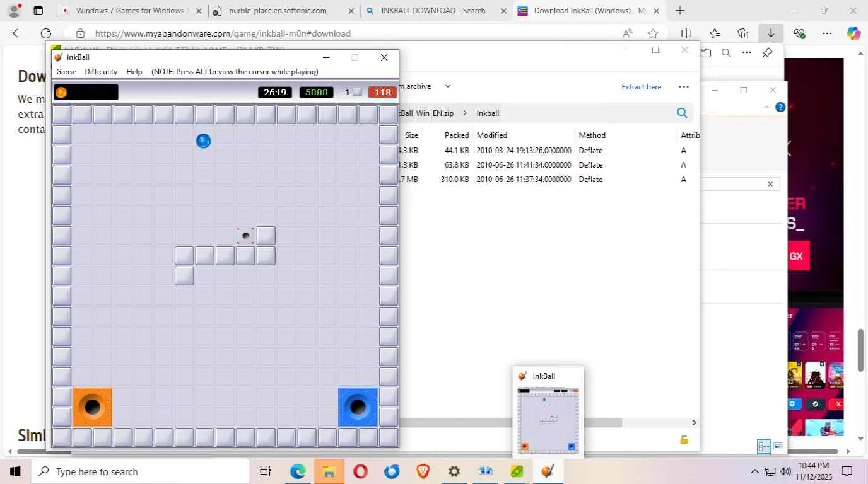Go back to the previous page

point(18,33)
